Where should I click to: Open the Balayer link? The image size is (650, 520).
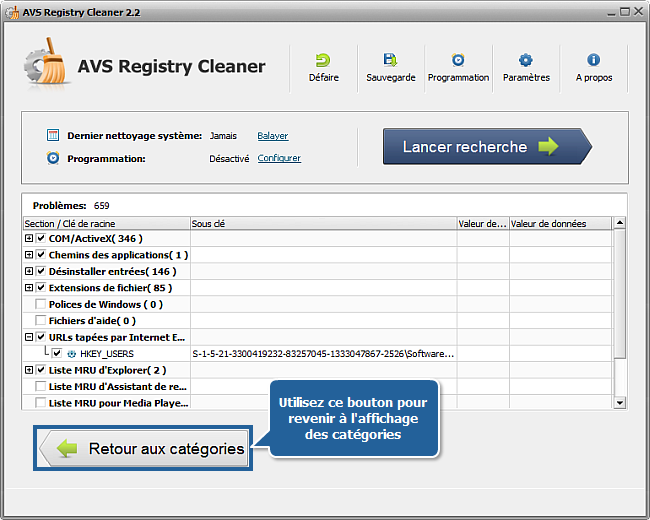[272, 136]
